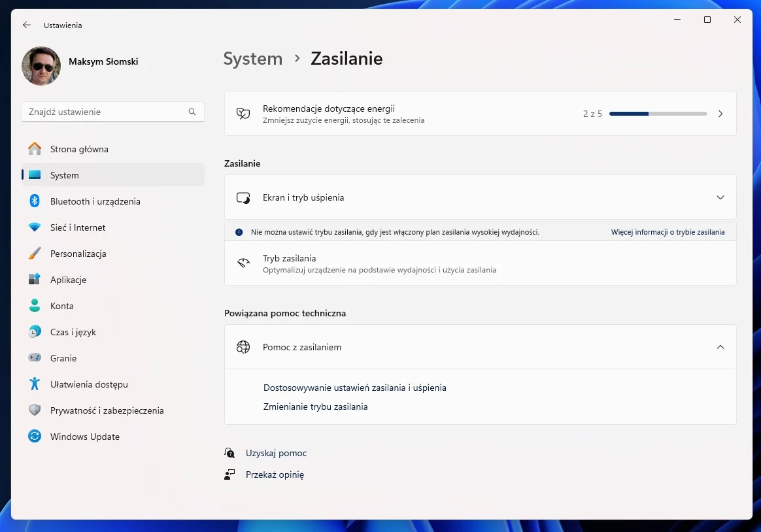Collapse the Pomoc z zasilaniem section
This screenshot has height=532, width=761.
click(x=720, y=347)
